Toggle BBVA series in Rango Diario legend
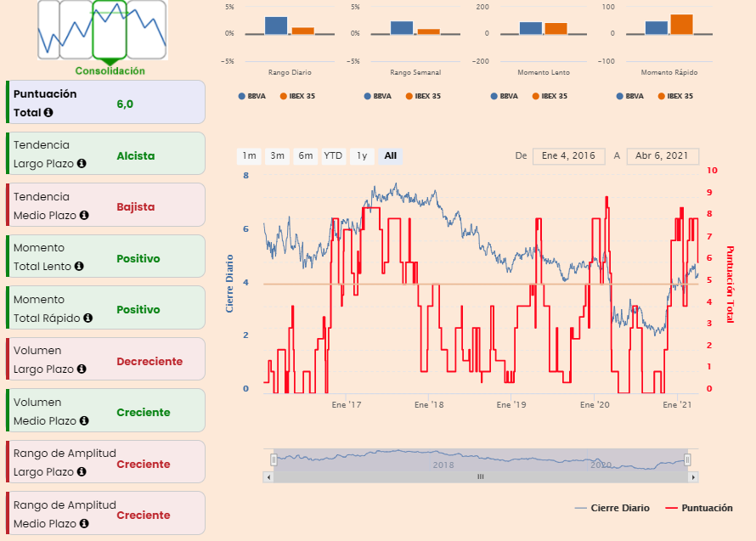This screenshot has width=756, height=541. (251, 96)
